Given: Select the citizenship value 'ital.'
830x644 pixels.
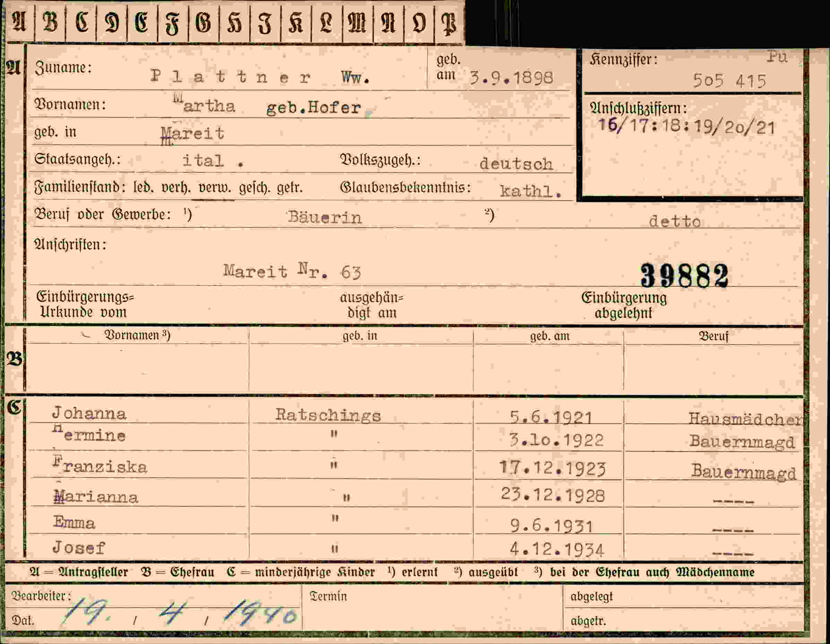Looking at the screenshot, I should 213,161.
